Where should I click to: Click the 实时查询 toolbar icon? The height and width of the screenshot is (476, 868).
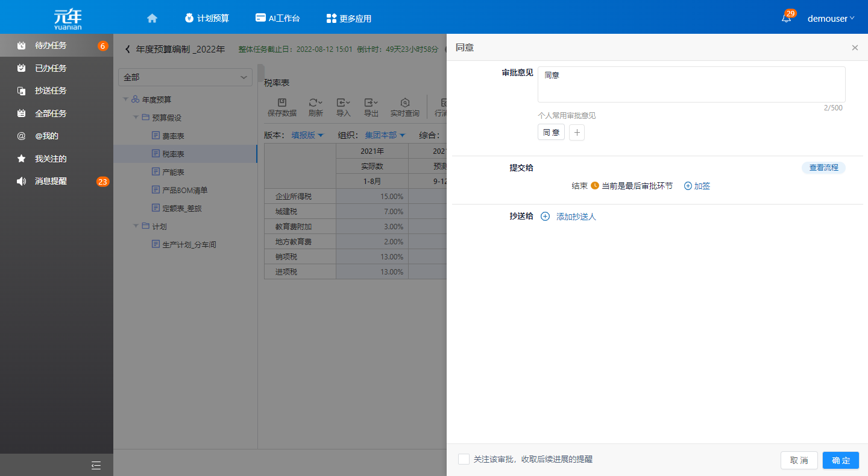pyautogui.click(x=404, y=103)
